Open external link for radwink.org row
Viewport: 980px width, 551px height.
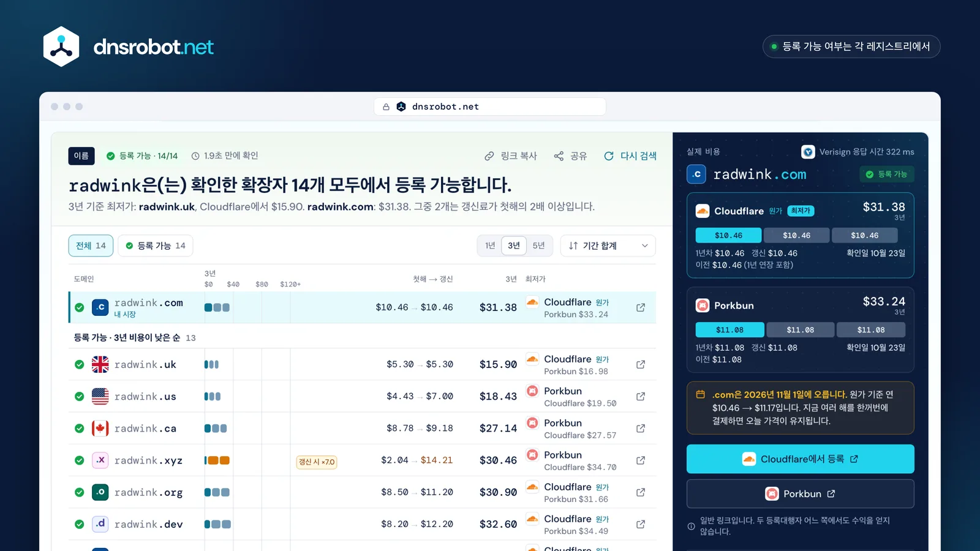pyautogui.click(x=641, y=492)
